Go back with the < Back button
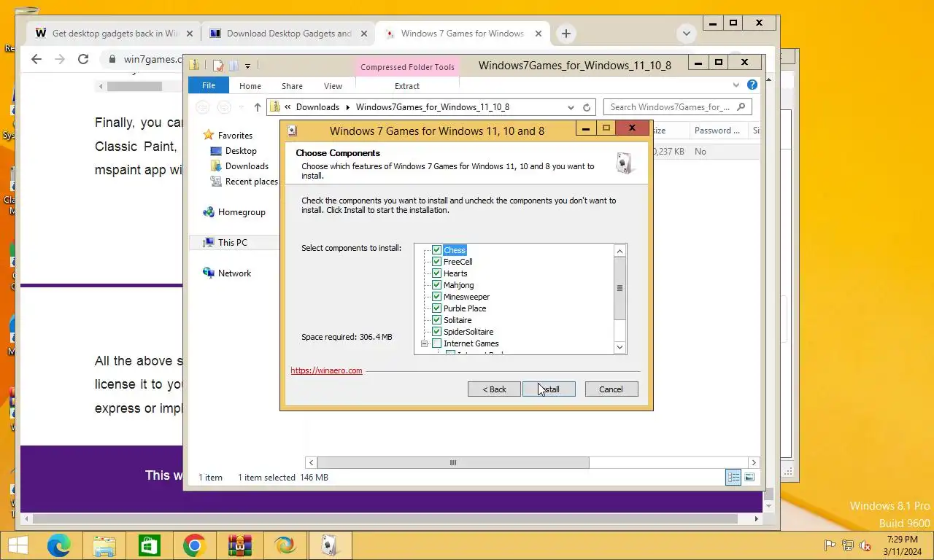The image size is (934, 560). pos(494,389)
